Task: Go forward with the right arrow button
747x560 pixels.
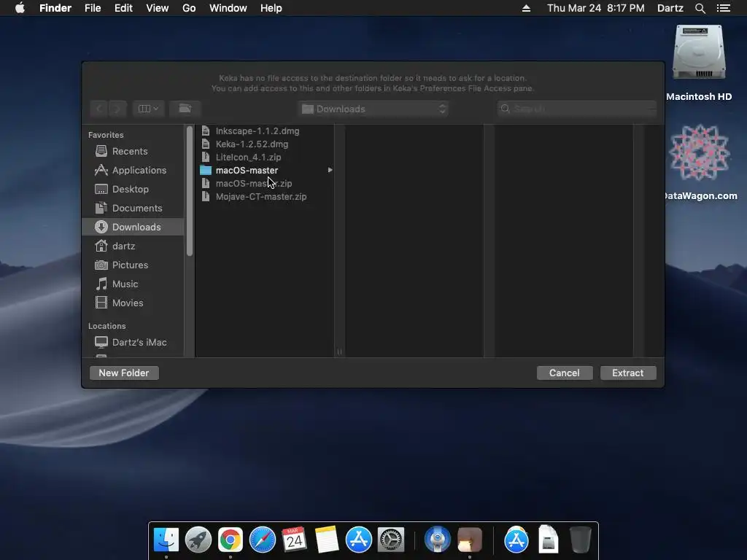Action: click(117, 109)
